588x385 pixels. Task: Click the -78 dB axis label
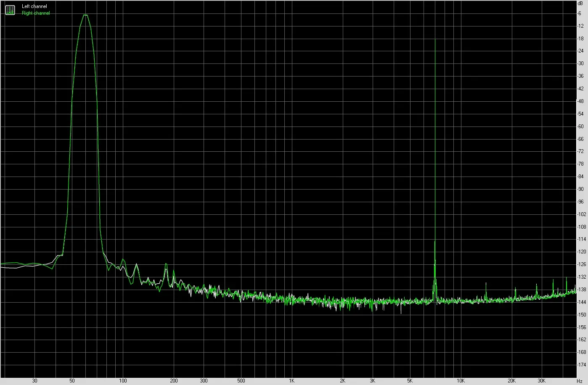click(x=580, y=164)
